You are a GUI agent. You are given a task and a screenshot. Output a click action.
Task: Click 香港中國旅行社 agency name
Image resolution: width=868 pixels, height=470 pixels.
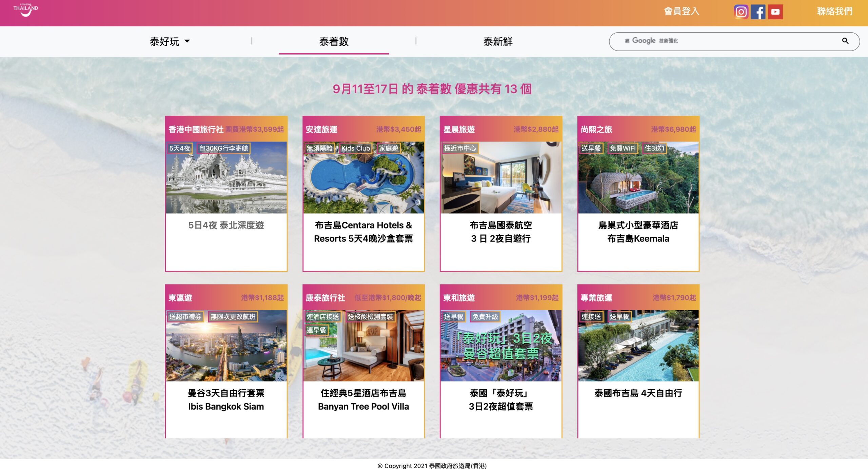(x=196, y=130)
